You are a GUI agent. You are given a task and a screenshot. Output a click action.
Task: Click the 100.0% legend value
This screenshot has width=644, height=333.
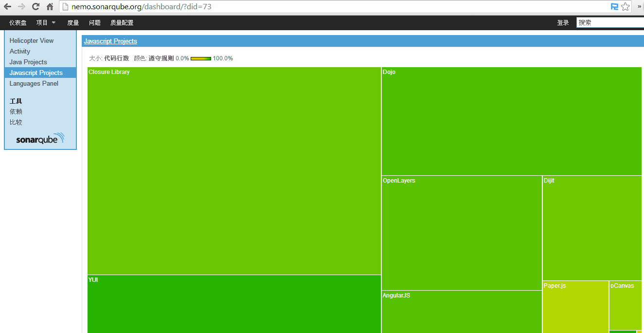pos(223,58)
